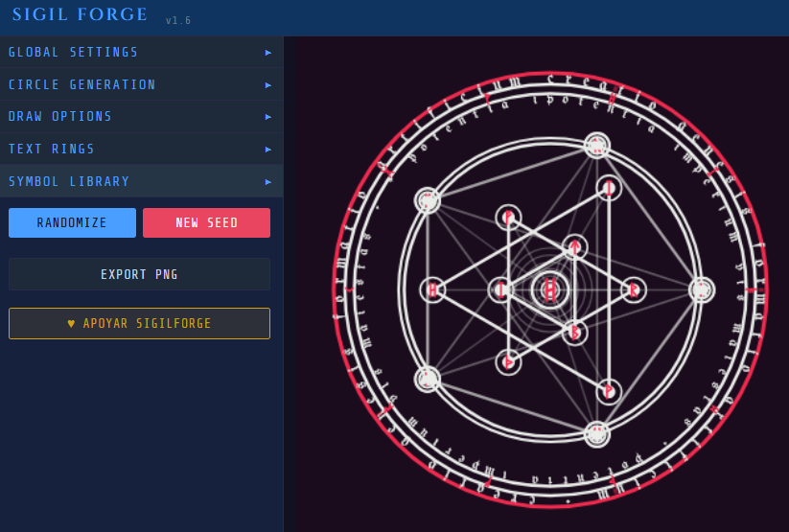Select the upper-left outer sigil node
The height and width of the screenshot is (532, 789).
pos(428,200)
